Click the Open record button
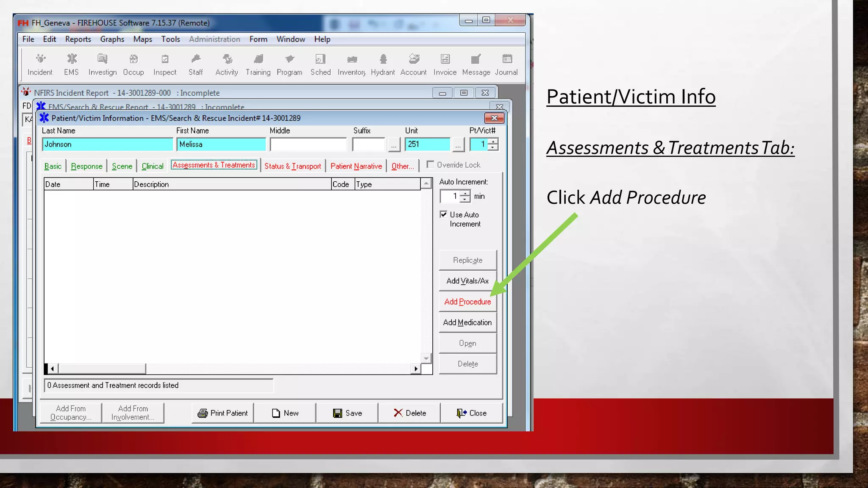Viewport: 868px width, 488px height. tap(467, 343)
